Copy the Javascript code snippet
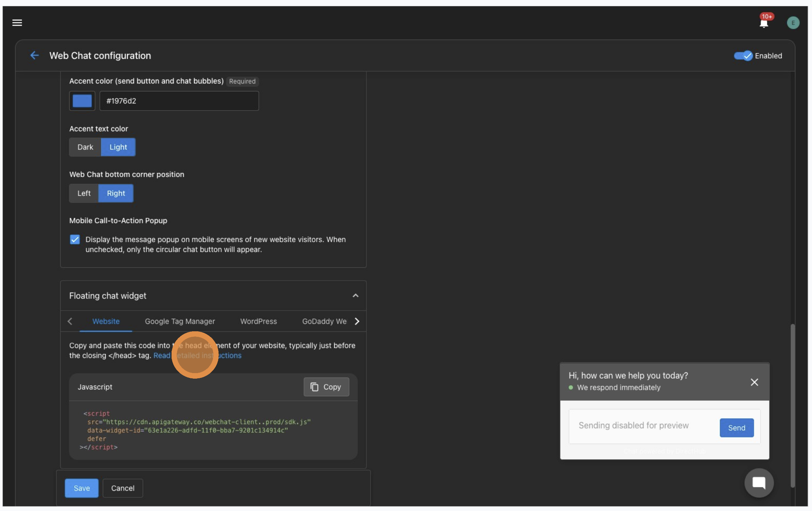 (326, 387)
